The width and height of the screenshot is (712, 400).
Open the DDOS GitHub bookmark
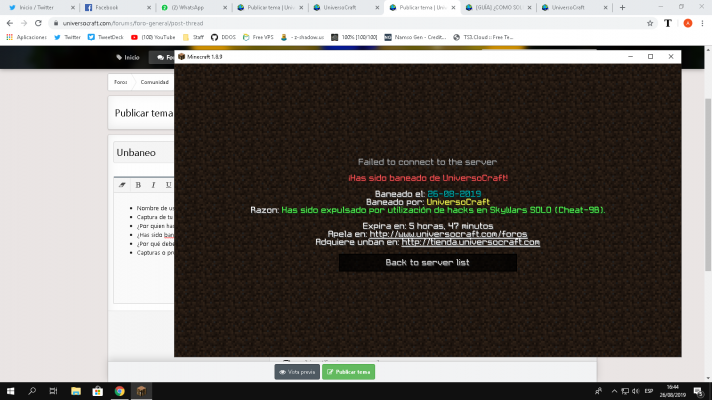click(223, 37)
